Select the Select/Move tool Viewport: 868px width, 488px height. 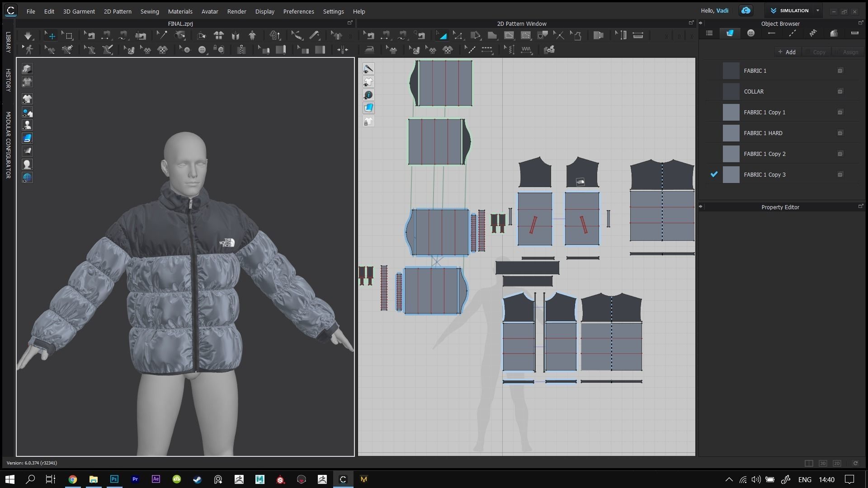coord(50,35)
